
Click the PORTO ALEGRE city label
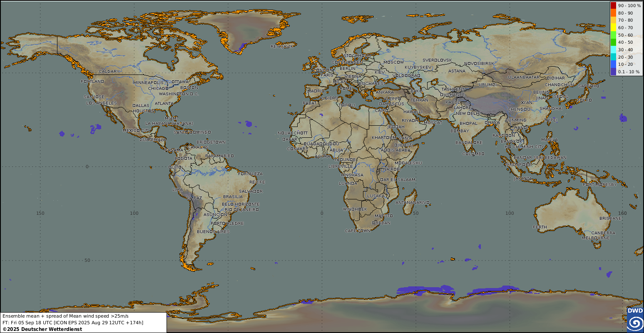click(227, 224)
